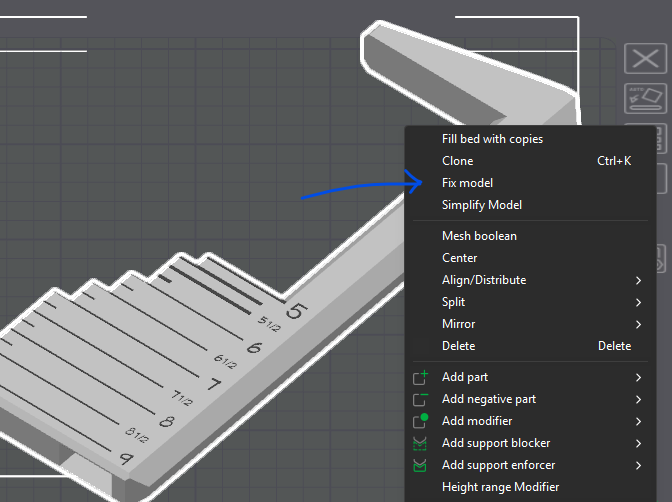Screen dimensions: 672x502
Task: Click the Add part icon
Action: [420, 377]
